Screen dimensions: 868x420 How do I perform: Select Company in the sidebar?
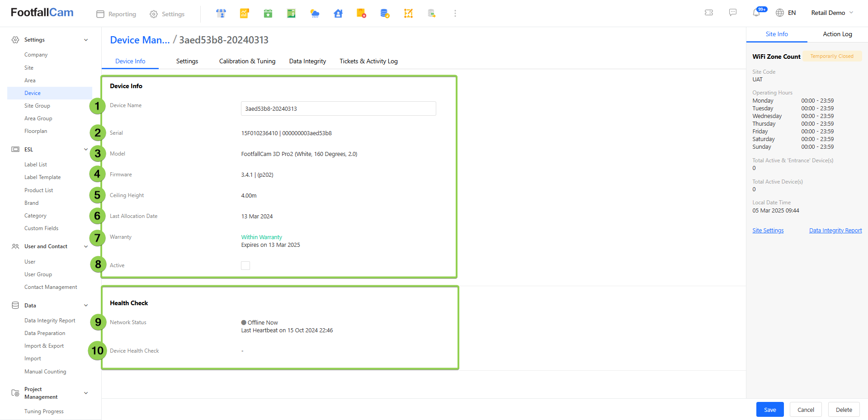pos(36,55)
